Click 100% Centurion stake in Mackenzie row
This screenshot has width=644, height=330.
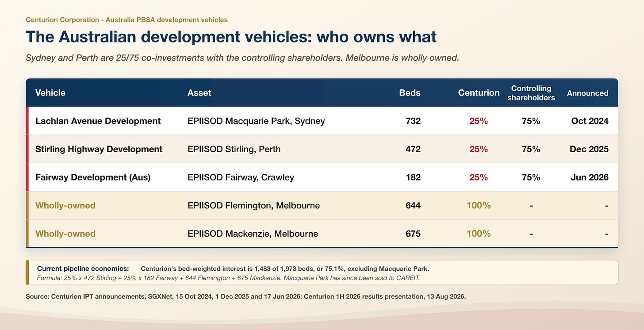coord(479,234)
